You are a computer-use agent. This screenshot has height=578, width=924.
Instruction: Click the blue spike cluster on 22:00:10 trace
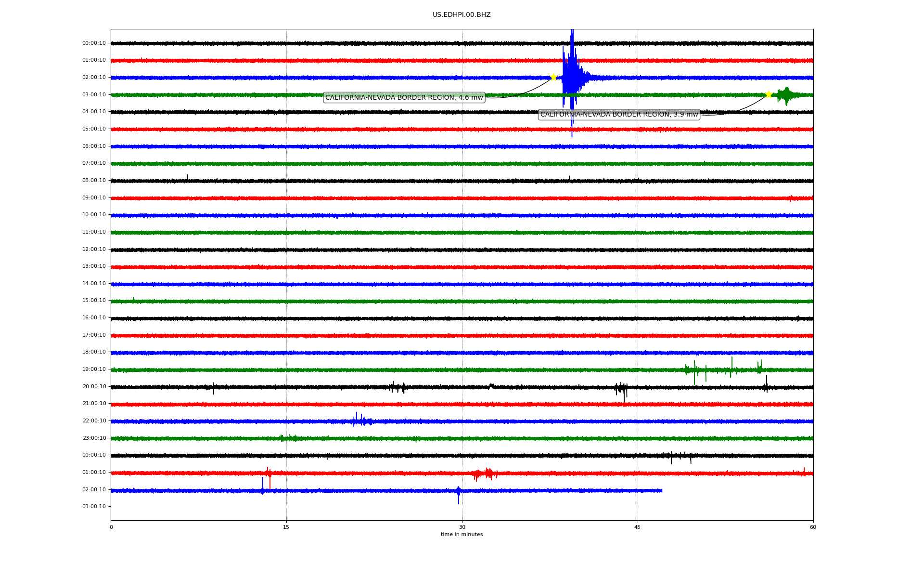tap(362, 420)
